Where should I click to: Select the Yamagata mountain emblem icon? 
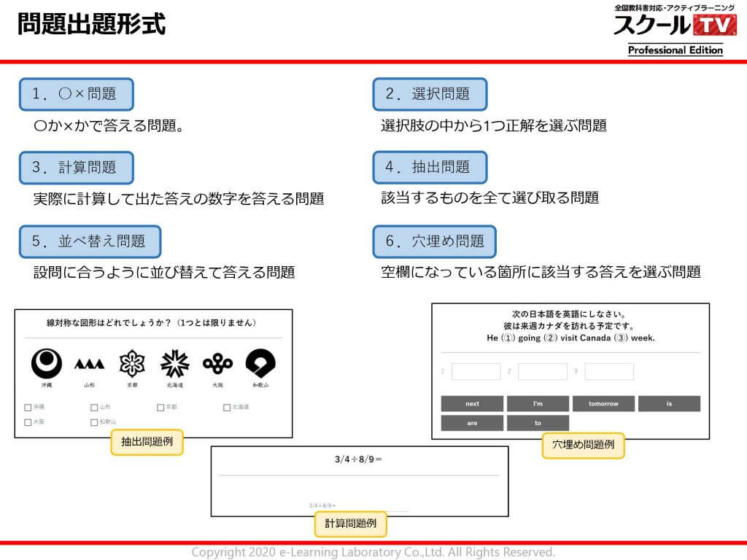(x=89, y=365)
